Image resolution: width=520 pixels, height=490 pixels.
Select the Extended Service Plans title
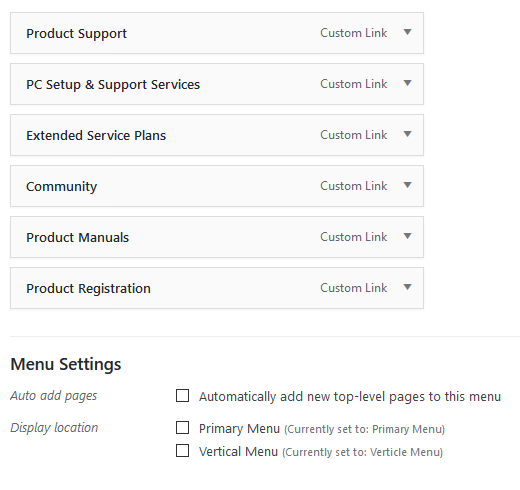pyautogui.click(x=96, y=136)
